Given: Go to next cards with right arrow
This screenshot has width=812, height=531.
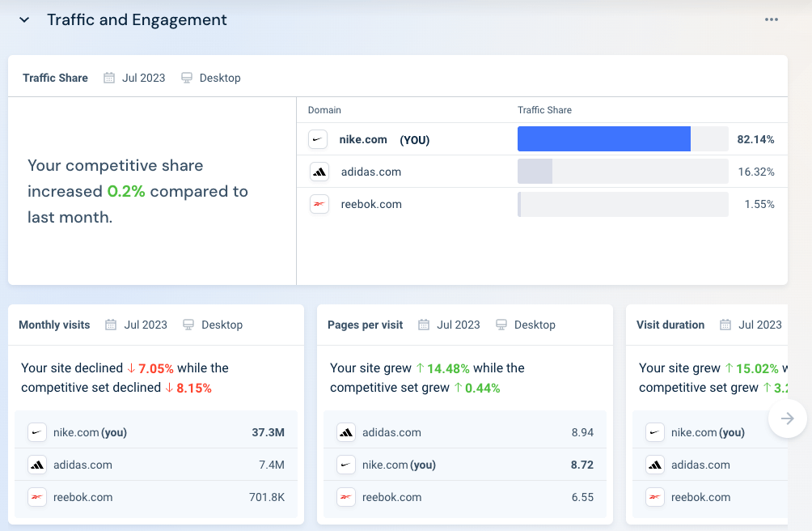Looking at the screenshot, I should 788,418.
